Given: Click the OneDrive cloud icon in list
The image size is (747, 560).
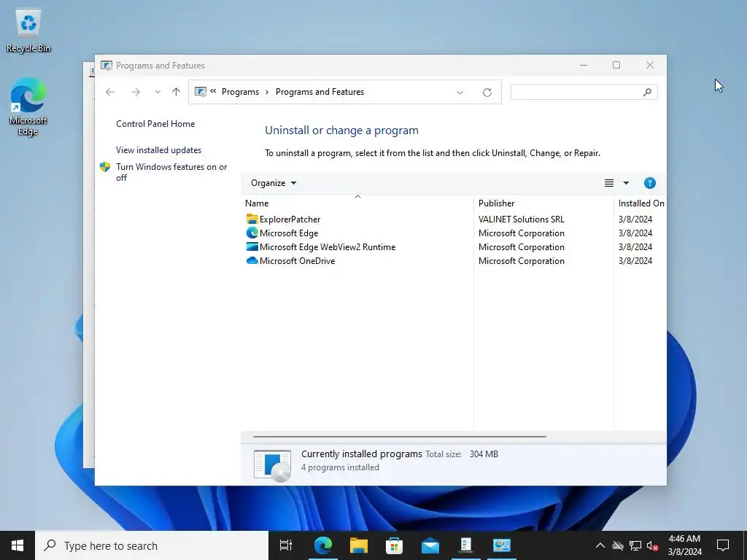Looking at the screenshot, I should click(x=252, y=260).
